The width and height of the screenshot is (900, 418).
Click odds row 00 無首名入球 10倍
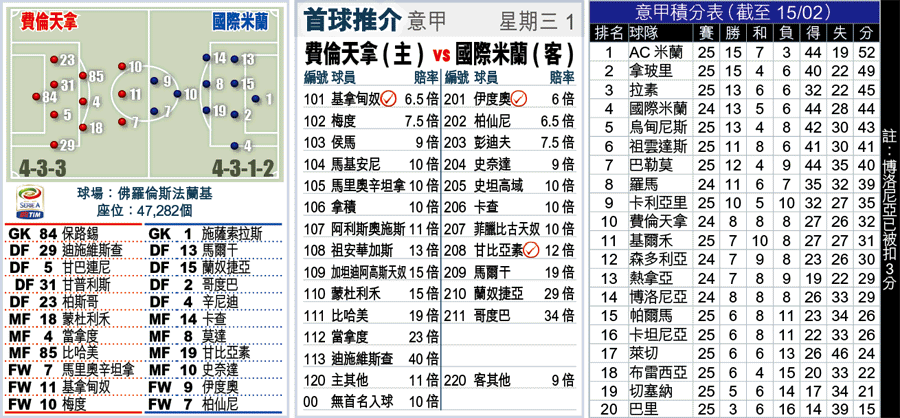(371, 401)
